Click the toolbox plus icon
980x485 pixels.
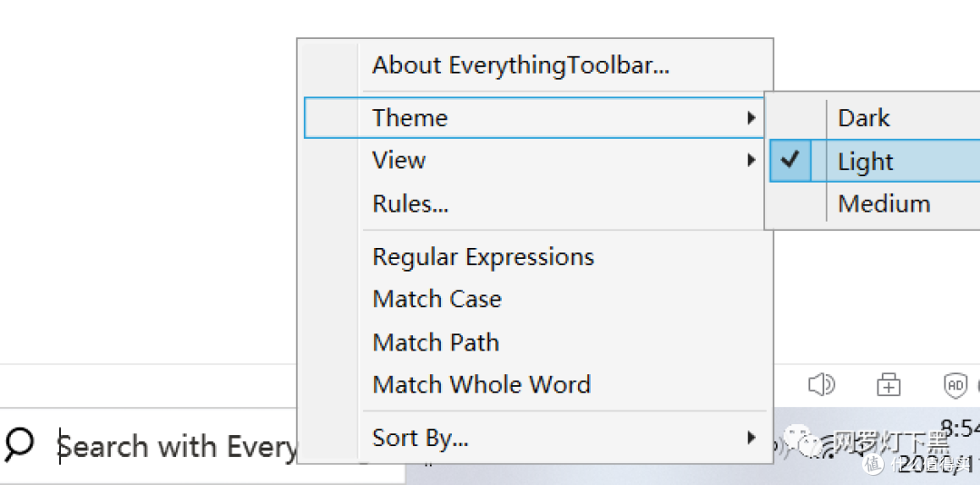coord(888,385)
